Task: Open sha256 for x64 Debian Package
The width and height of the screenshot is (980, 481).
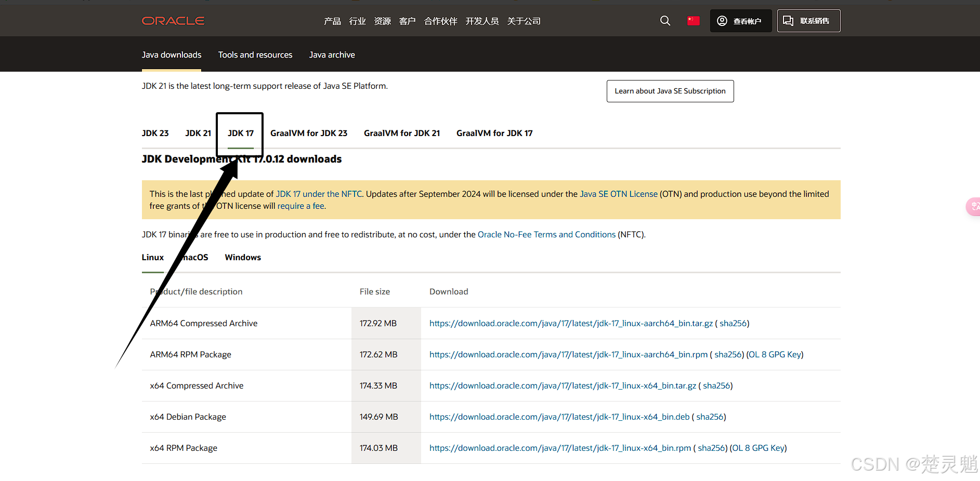Action: coord(710,417)
